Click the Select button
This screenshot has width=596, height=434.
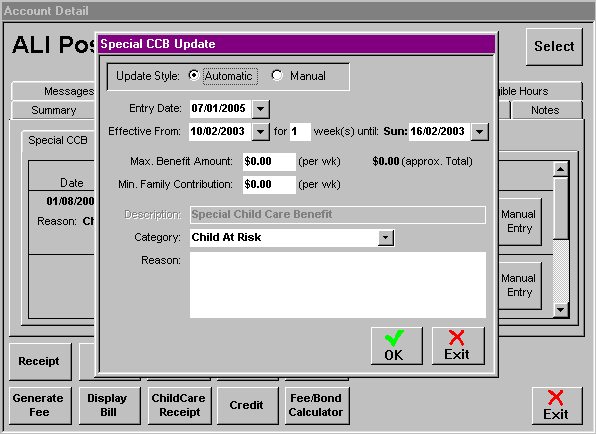pyautogui.click(x=554, y=47)
